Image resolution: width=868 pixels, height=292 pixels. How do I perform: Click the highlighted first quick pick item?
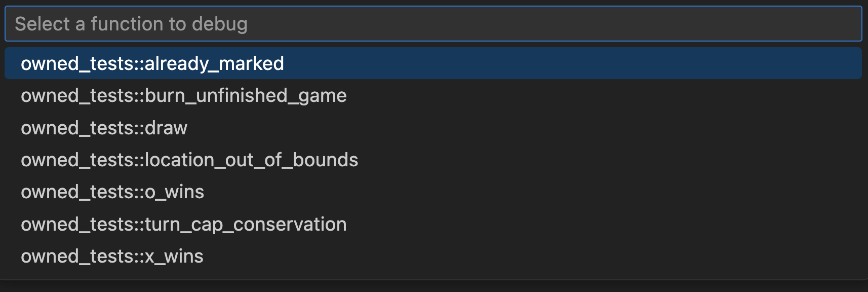coord(152,63)
